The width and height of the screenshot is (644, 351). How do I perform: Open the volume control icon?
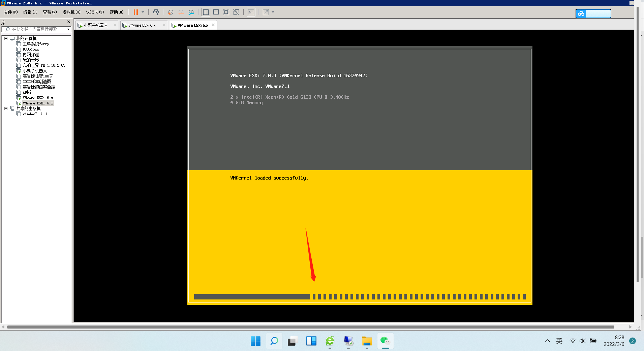tap(582, 341)
